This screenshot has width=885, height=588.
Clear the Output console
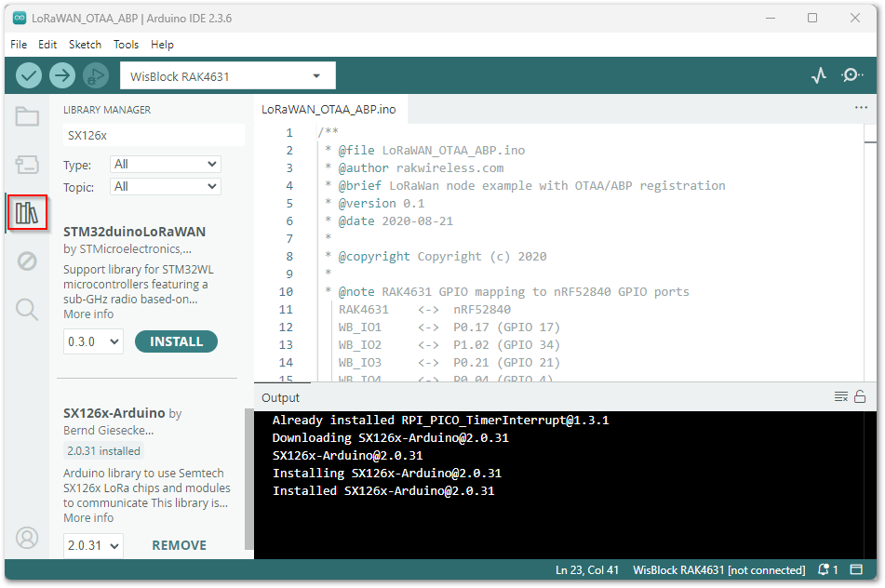840,396
